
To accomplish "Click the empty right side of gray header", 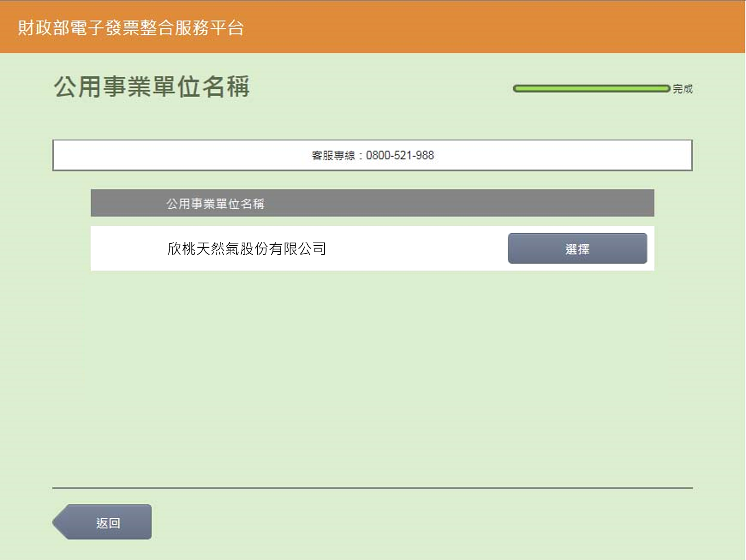I will coord(497,203).
